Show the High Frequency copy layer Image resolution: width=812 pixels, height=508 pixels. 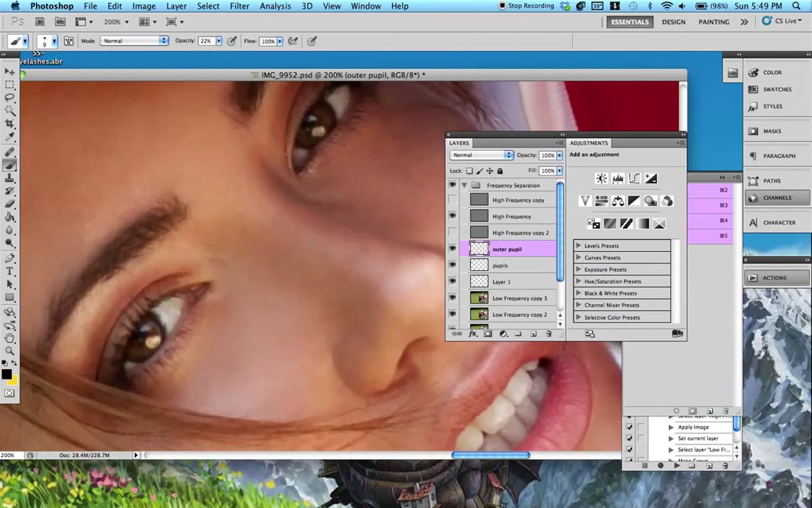coord(452,200)
